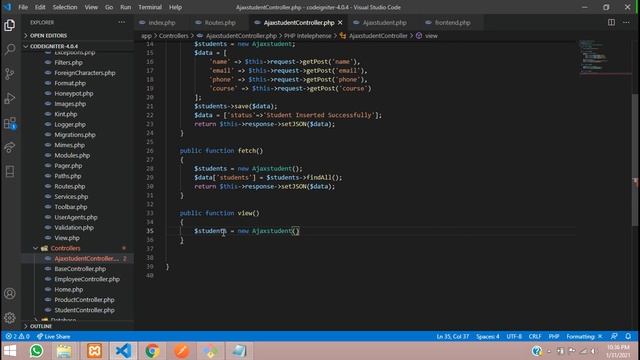This screenshot has height=360, width=640.
Task: Change line ending via CRLF
Action: 535,336
